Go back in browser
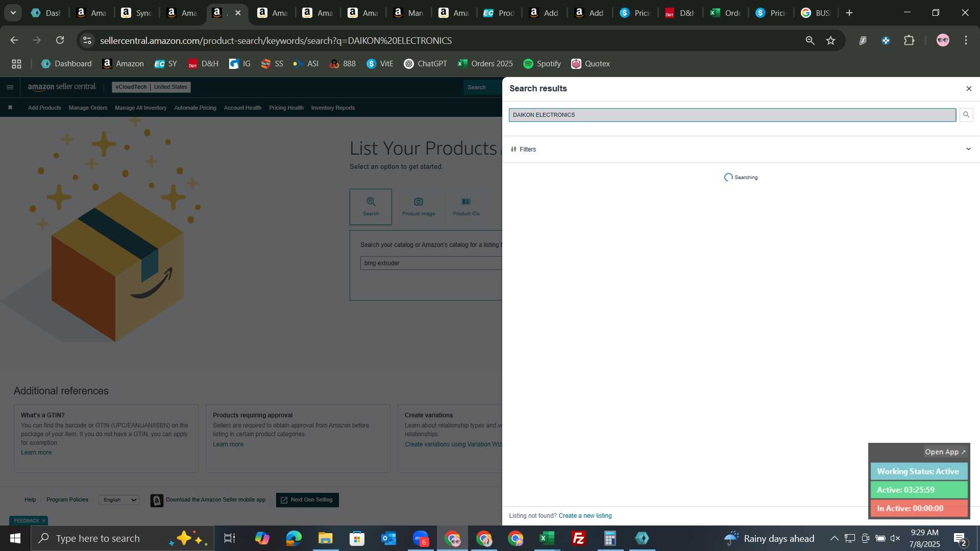980x551 pixels. click(14, 40)
